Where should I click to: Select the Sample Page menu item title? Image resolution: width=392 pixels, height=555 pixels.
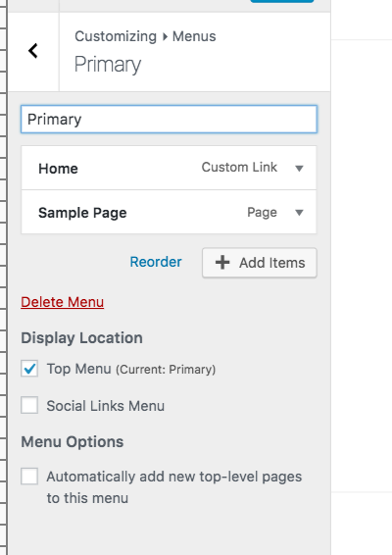pyautogui.click(x=82, y=213)
